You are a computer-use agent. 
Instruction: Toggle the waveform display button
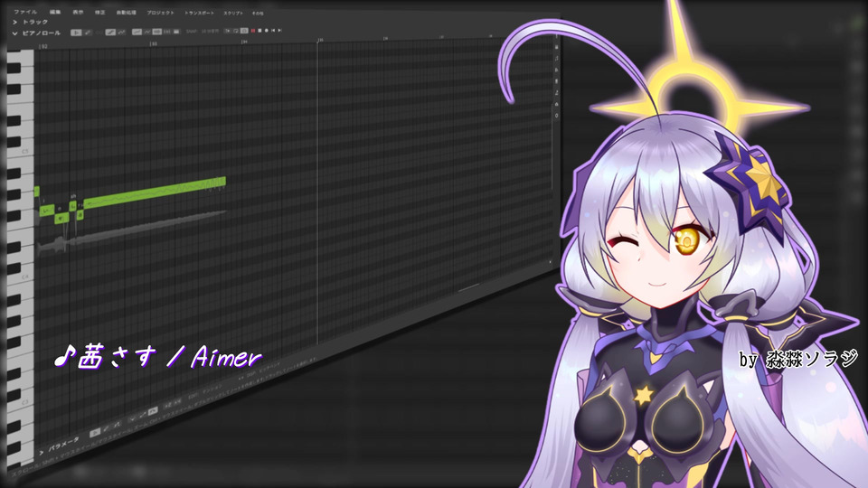click(176, 32)
